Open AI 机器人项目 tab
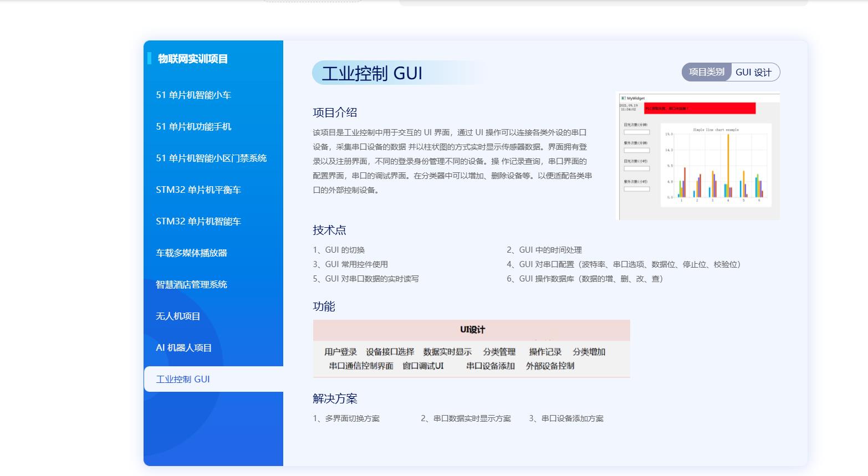Image resolution: width=868 pixels, height=476 pixels. (x=183, y=348)
